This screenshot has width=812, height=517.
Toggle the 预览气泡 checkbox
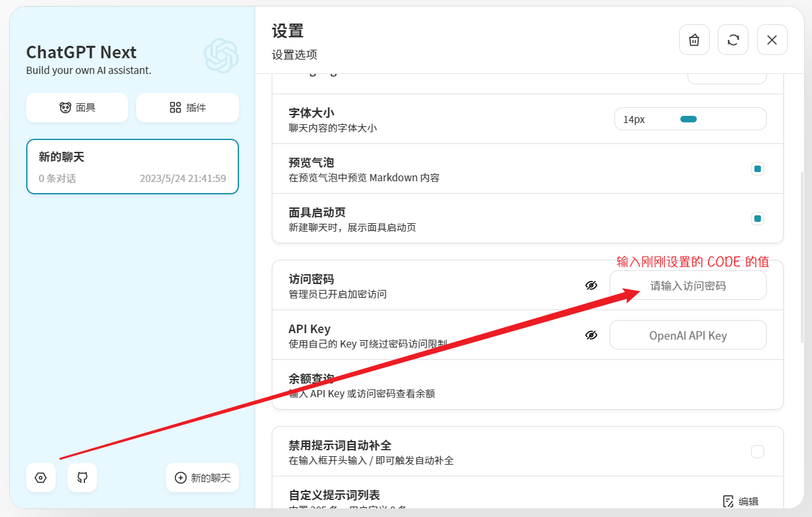[x=758, y=169]
